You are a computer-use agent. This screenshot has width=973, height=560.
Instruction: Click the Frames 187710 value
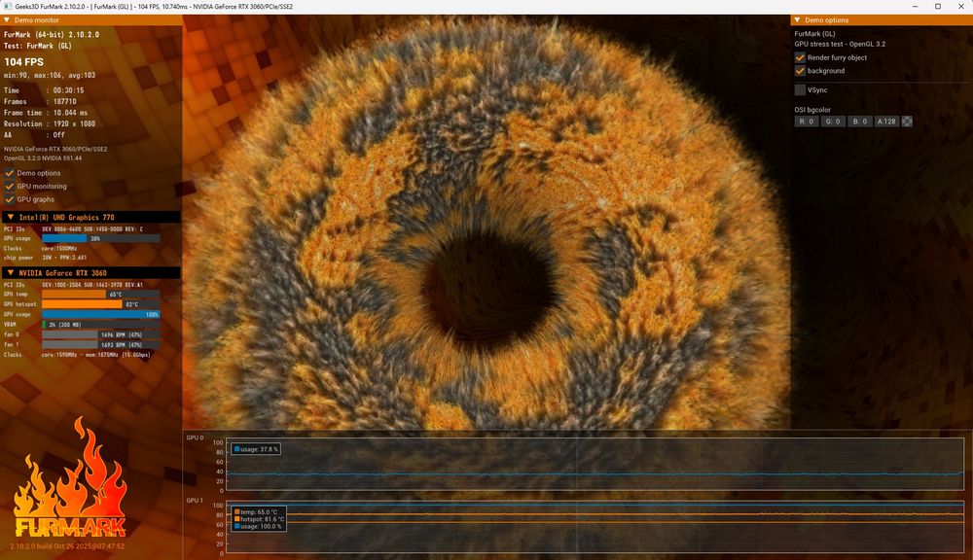pyautogui.click(x=64, y=102)
